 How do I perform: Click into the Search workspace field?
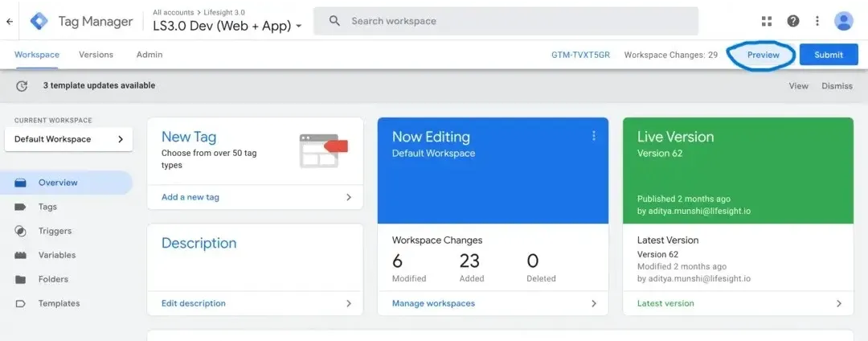(506, 21)
